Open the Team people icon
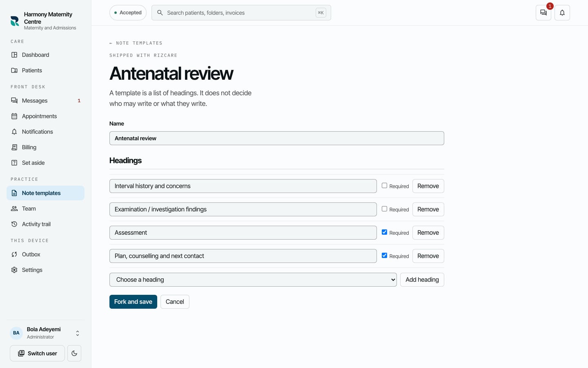 (x=14, y=209)
